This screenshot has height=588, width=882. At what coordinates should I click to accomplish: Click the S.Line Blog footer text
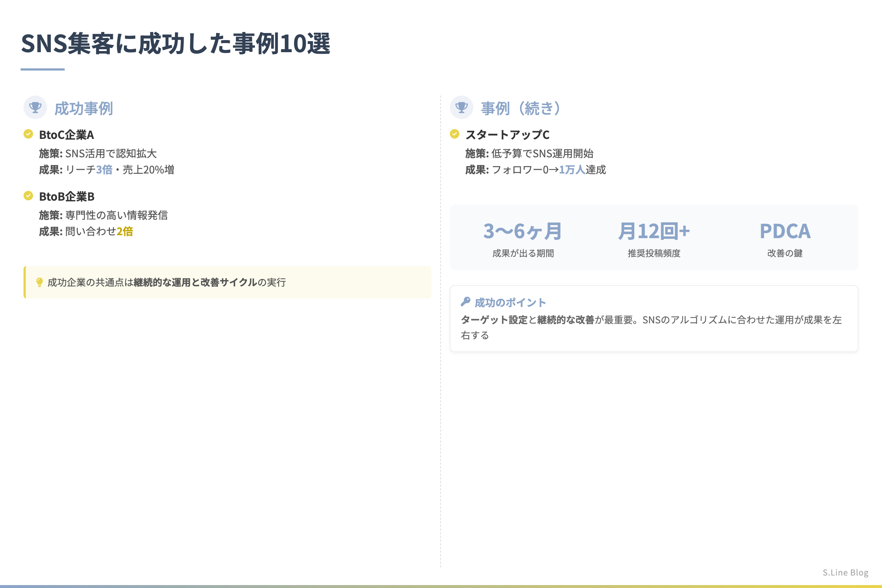[x=845, y=572]
